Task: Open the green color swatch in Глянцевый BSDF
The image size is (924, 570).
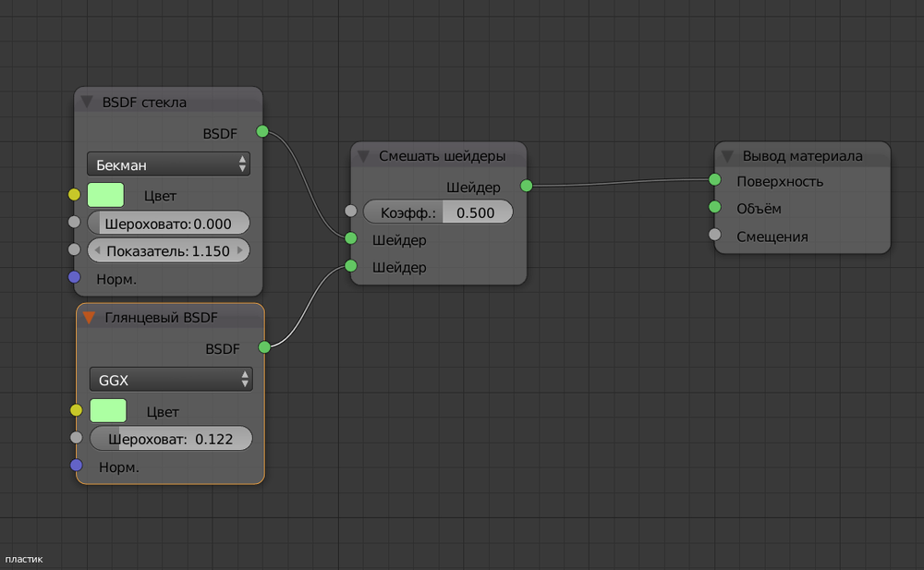Action: pos(108,411)
